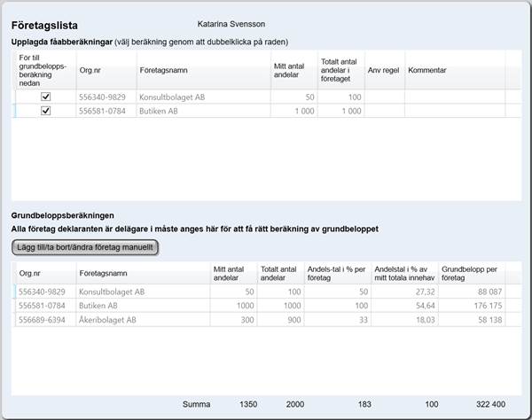Select 'Totalt antal andelar i företaget' column header
The height and width of the screenshot is (420, 532).
[341, 69]
